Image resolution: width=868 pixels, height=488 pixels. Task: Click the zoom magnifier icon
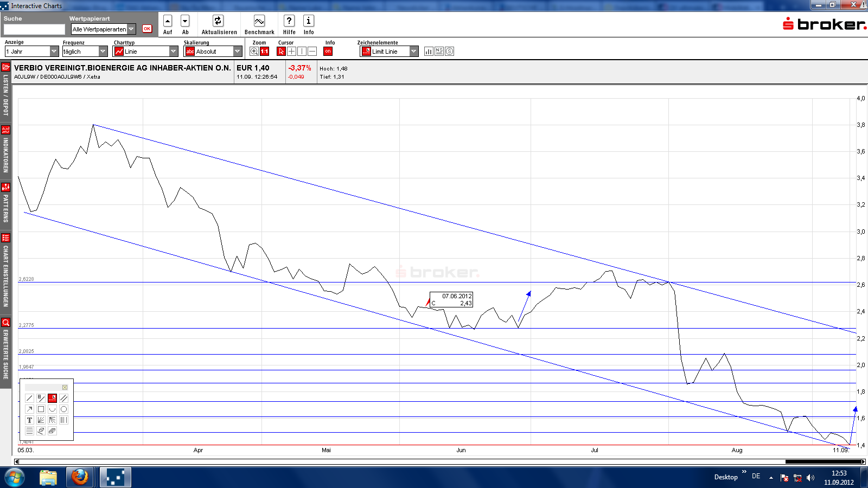point(254,52)
